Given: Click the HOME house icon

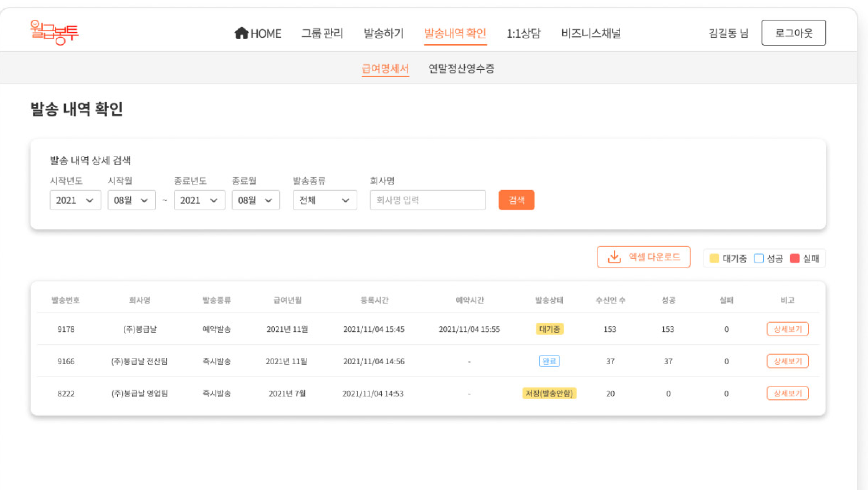Looking at the screenshot, I should point(241,33).
